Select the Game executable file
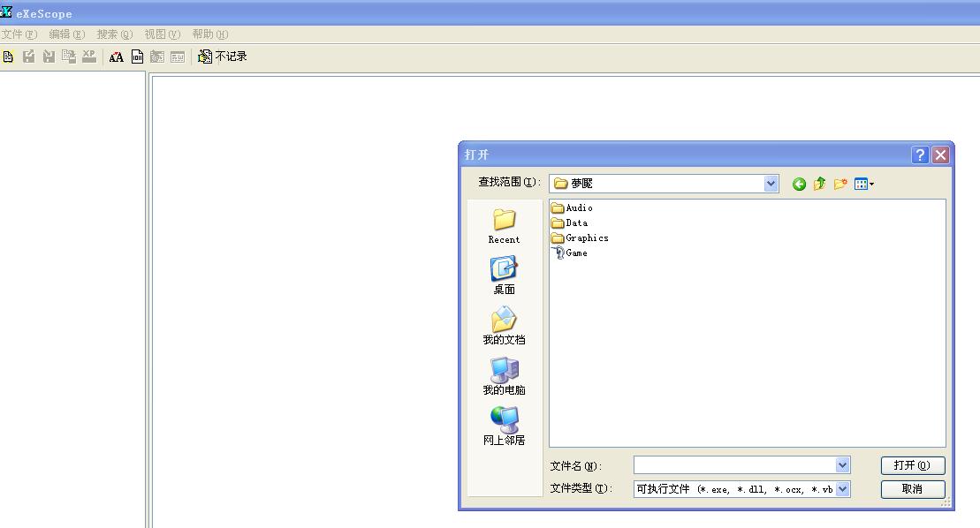 [x=569, y=253]
